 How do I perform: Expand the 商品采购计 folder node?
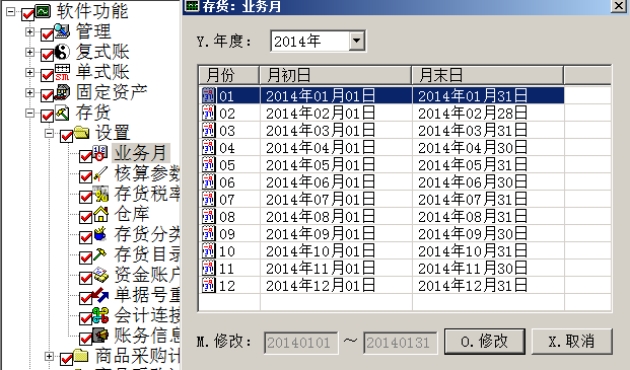click(49, 356)
